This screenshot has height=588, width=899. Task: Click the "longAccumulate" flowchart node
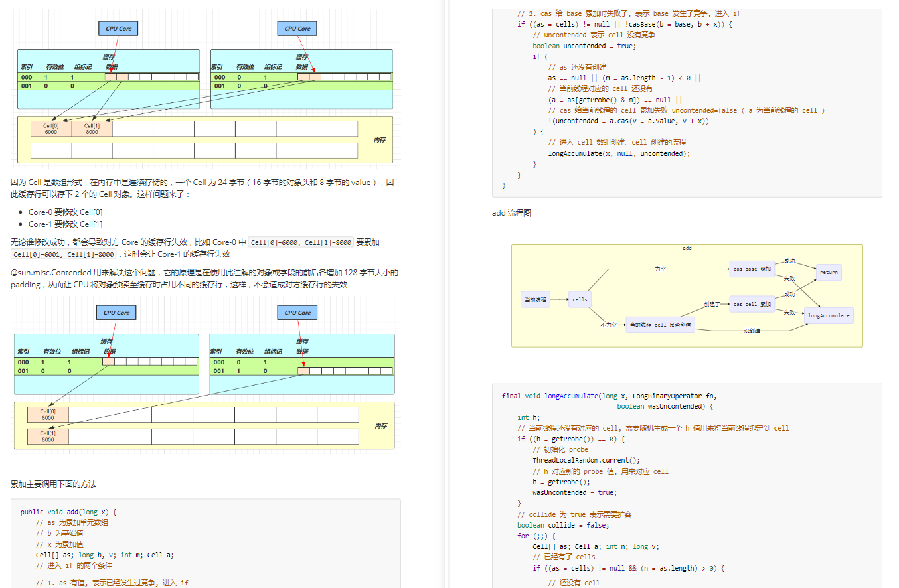coord(829,316)
